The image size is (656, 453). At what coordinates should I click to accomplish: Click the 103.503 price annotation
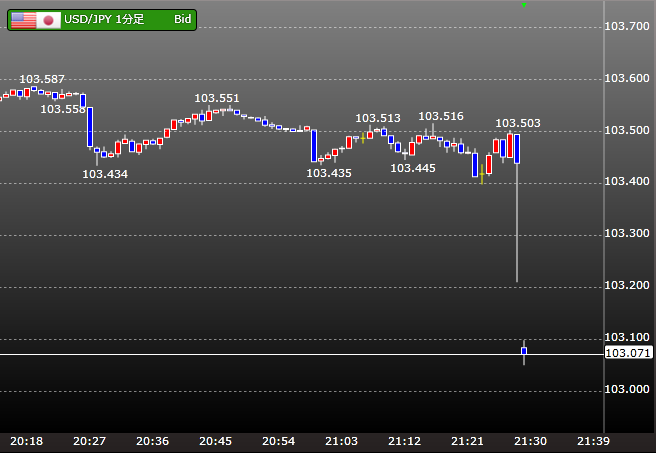coord(518,123)
